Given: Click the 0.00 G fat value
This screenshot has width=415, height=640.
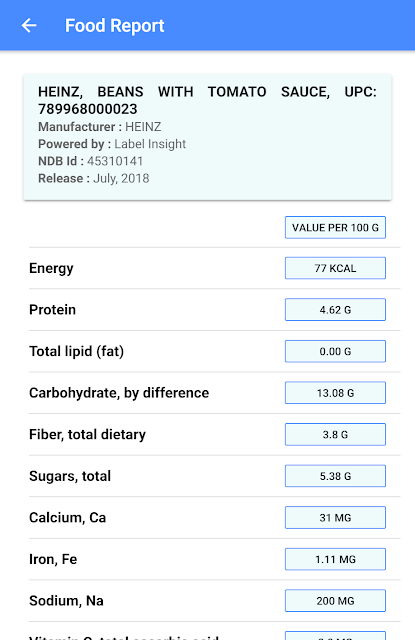Looking at the screenshot, I should (335, 351).
